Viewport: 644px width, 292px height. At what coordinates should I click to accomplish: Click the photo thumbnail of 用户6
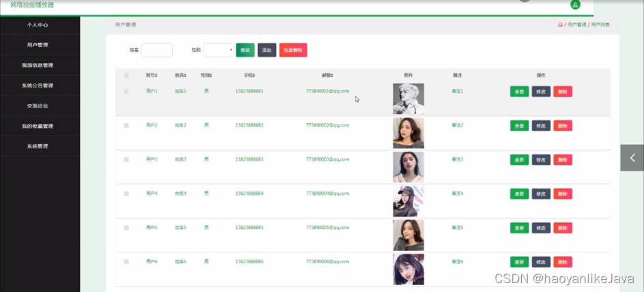[408, 269]
